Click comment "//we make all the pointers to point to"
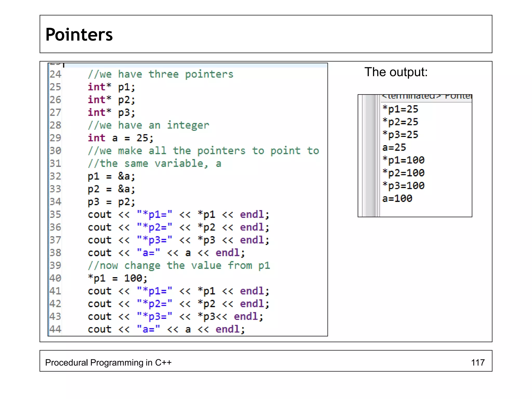This screenshot has height=399, width=532. click(203, 151)
